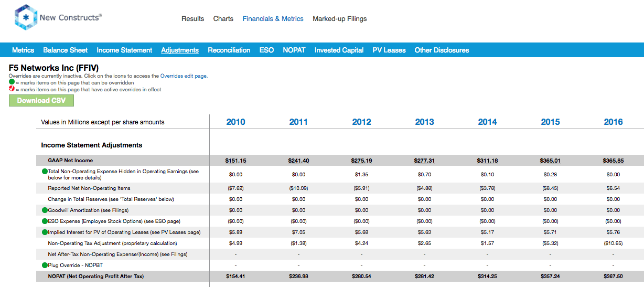Viewport: 644px width, 287px height.
Task: Click green override icon beside Implied Interest
Action: pyautogui.click(x=45, y=232)
